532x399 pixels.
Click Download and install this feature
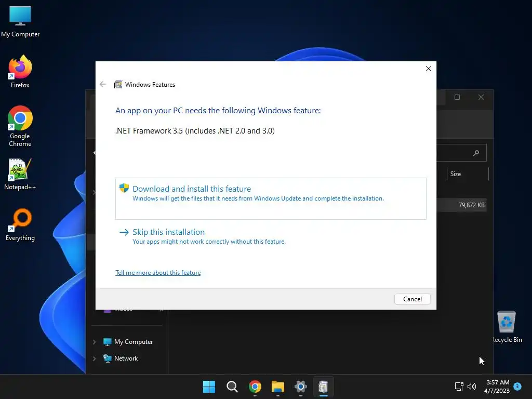click(270, 198)
